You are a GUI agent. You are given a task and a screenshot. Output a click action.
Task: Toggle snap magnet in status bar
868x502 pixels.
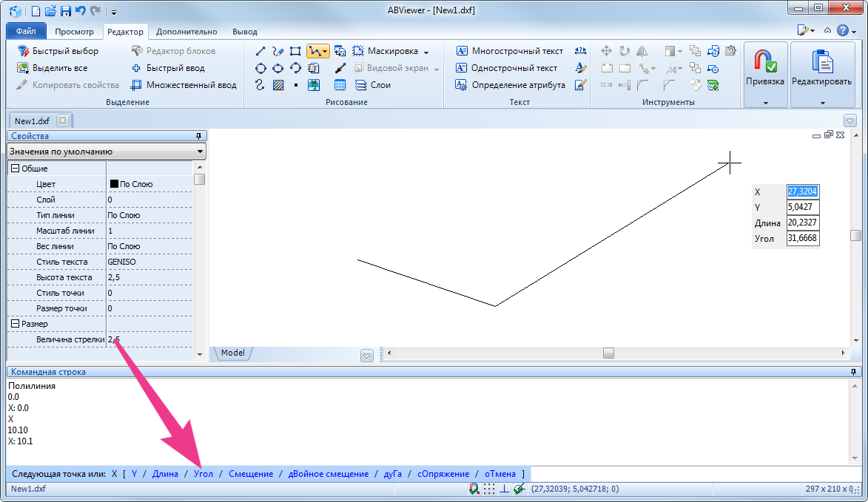[x=474, y=489]
